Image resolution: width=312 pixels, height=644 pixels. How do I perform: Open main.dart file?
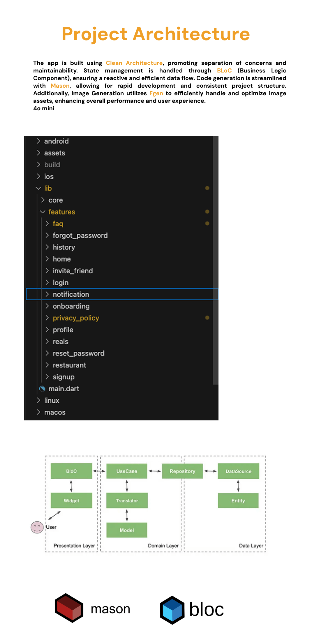[x=64, y=389]
